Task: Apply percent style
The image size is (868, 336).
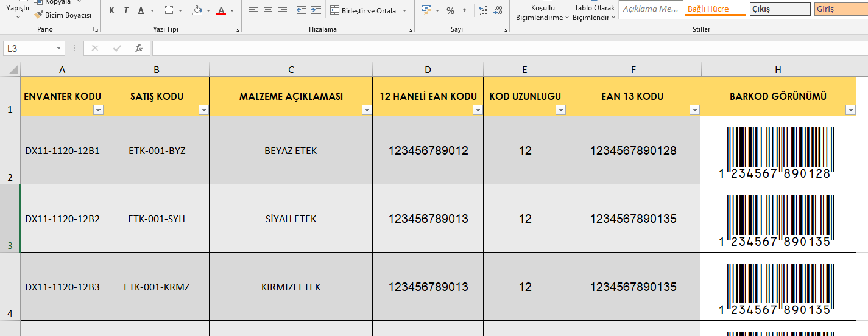Action: pos(451,10)
